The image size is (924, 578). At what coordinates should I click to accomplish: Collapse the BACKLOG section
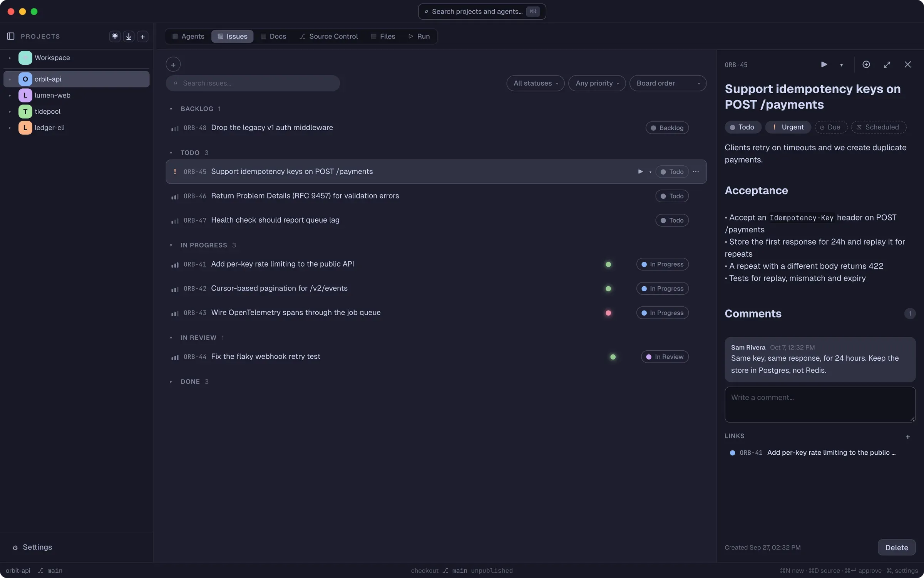(171, 109)
